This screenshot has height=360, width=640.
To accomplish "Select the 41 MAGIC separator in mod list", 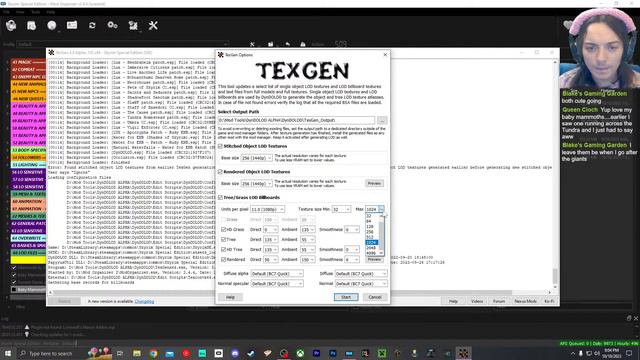I will pyautogui.click(x=28, y=62).
